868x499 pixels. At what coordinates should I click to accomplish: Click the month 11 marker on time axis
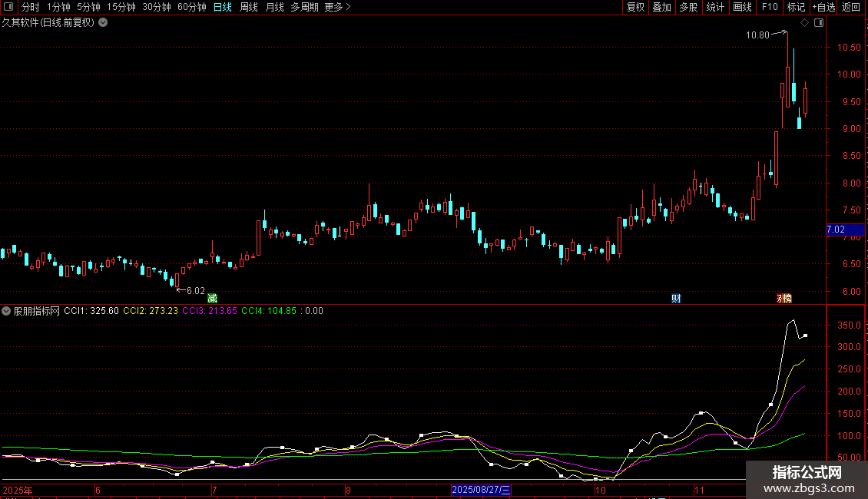(699, 490)
